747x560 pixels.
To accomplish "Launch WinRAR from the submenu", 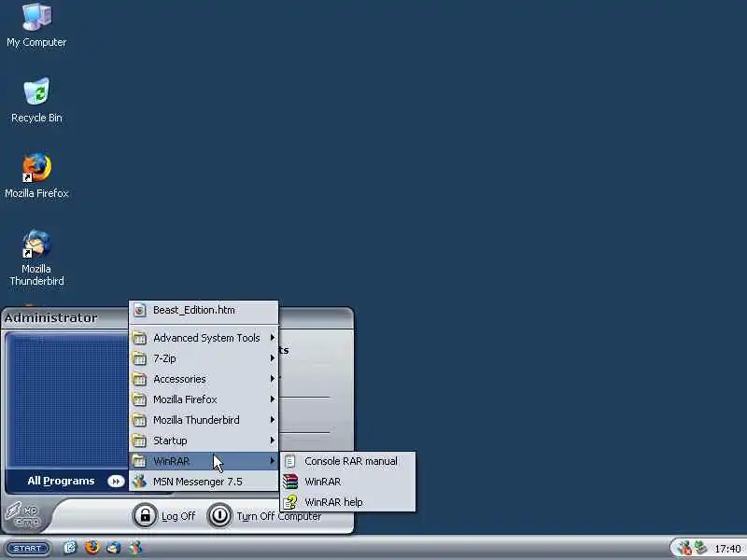I will [x=347, y=482].
